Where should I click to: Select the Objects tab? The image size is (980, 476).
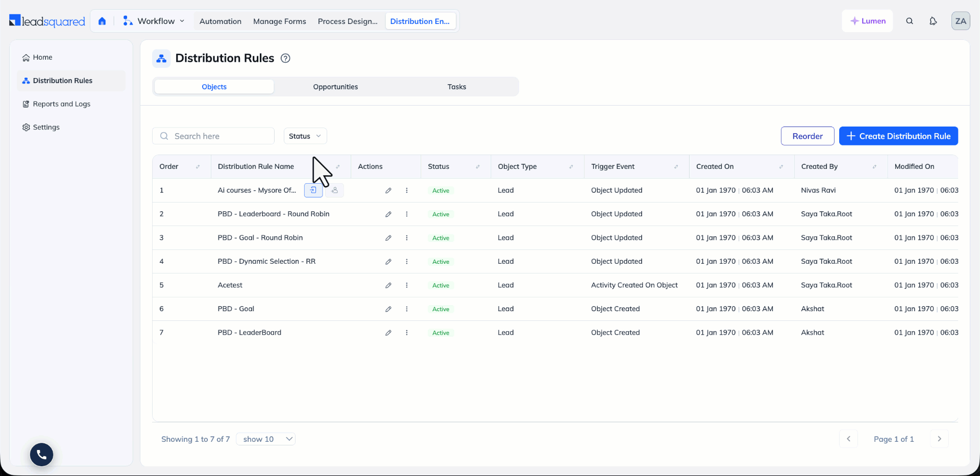pos(214,87)
